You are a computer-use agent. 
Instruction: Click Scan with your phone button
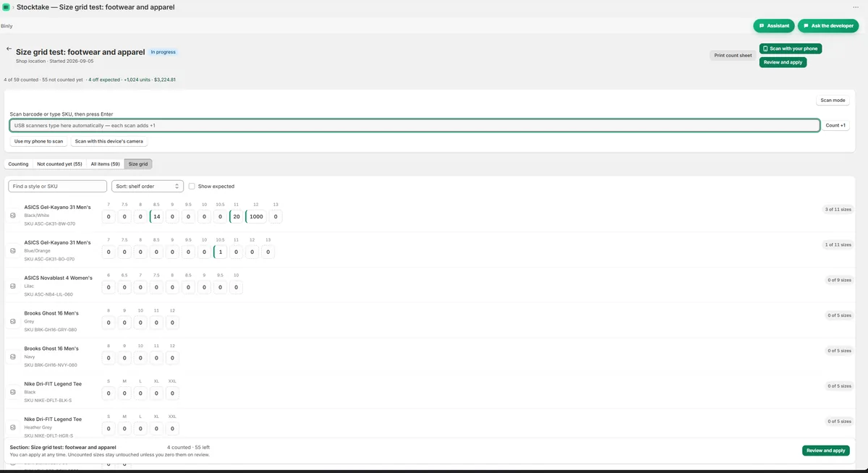(791, 48)
